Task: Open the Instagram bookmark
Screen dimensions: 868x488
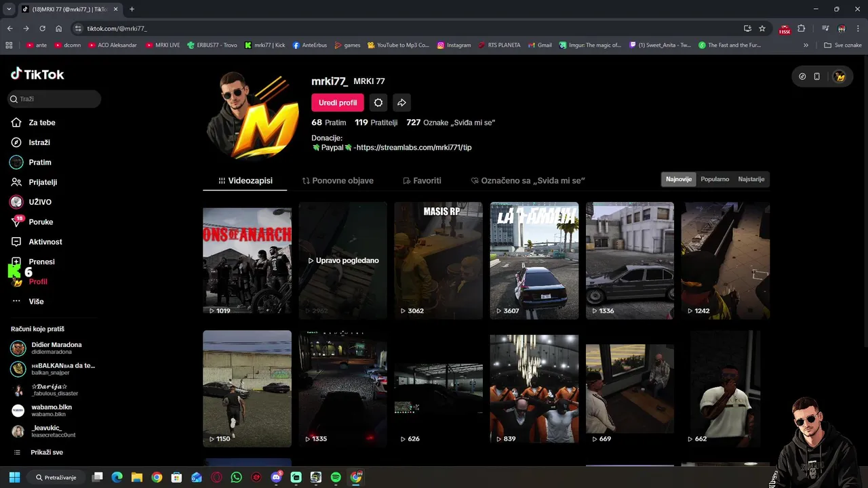Action: pos(454,45)
